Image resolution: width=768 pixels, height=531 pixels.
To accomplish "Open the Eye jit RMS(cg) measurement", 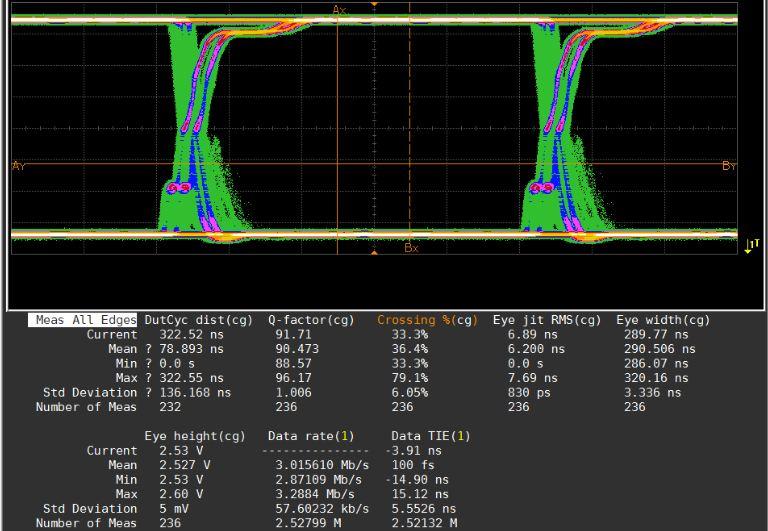I will pyautogui.click(x=547, y=320).
